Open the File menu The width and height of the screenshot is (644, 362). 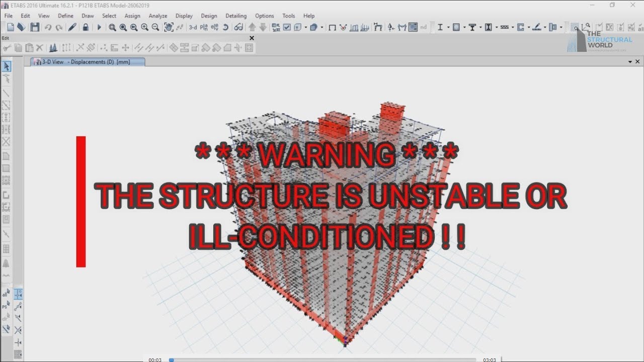[9, 16]
